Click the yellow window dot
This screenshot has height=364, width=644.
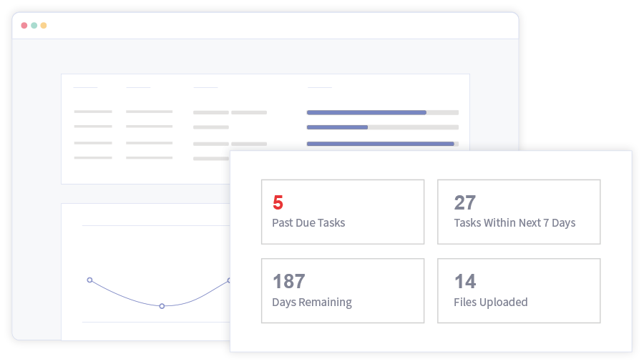[44, 26]
